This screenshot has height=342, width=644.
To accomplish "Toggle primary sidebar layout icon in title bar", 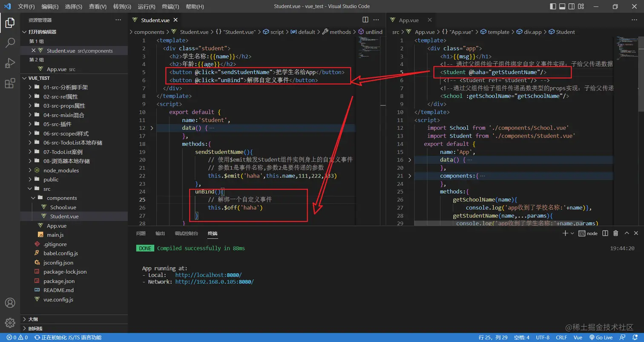I will pyautogui.click(x=553, y=6).
